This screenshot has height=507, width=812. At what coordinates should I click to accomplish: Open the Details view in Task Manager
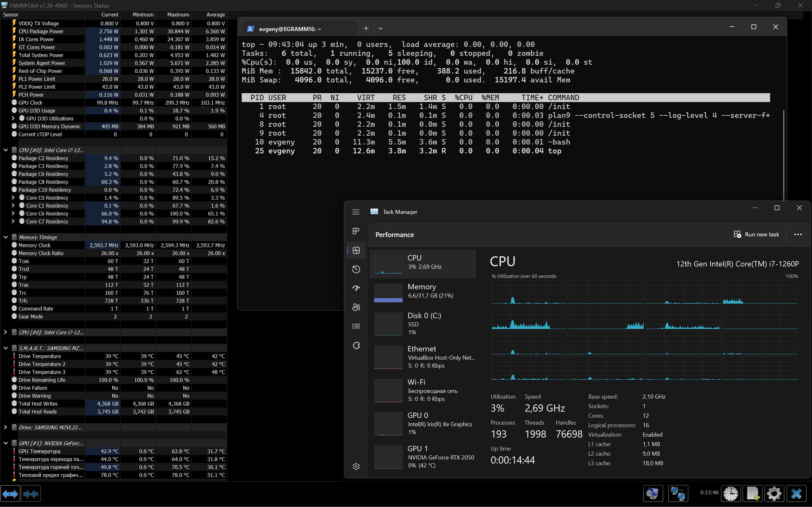[356, 326]
